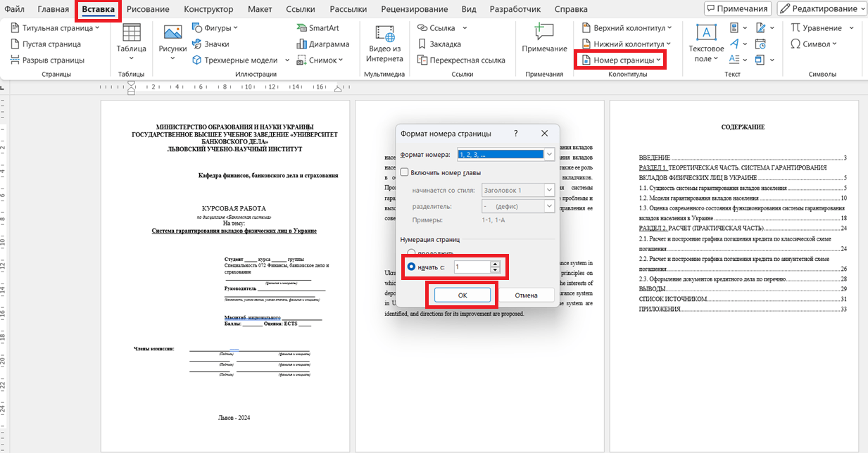Viewport: 868px width, 453px height.
Task: Open the Разработчик tab
Action: coord(515,9)
